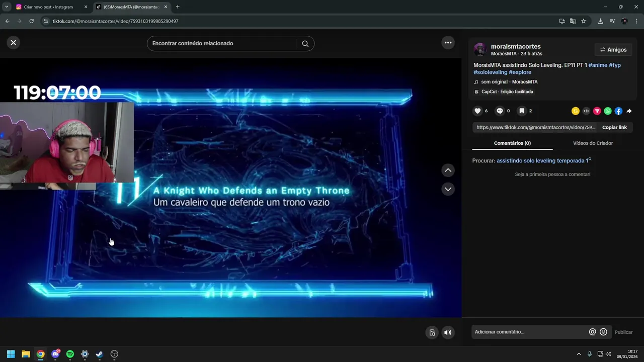Click the search magnifier icon

[x=305, y=43]
